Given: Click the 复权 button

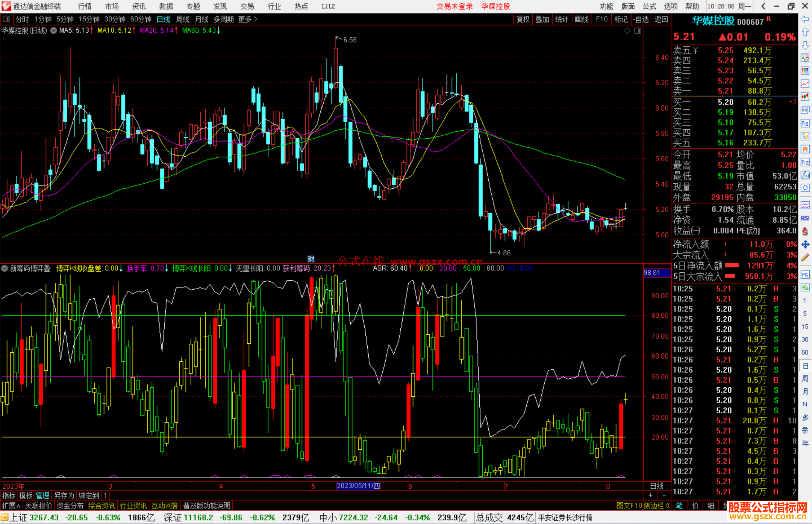Looking at the screenshot, I should 523,19.
